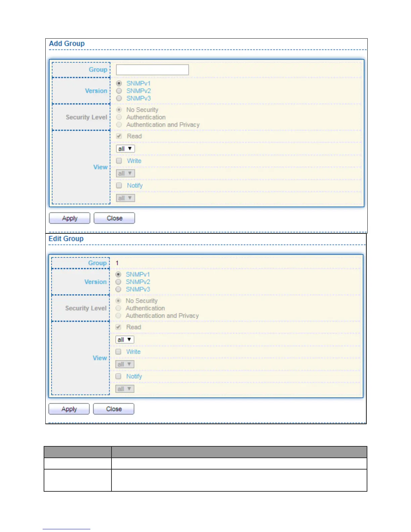Select SNMPv1 version in Add Group
The width and height of the screenshot is (411, 532).
[119, 83]
